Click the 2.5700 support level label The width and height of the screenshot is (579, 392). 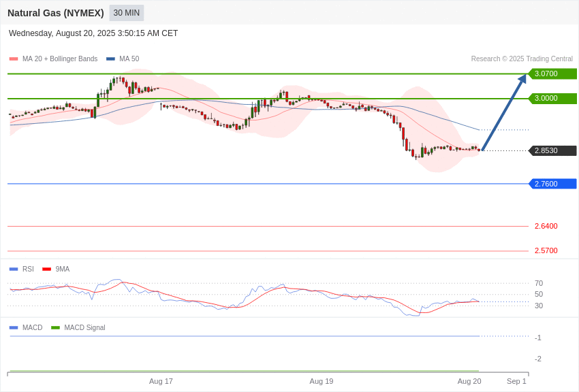coord(546,250)
